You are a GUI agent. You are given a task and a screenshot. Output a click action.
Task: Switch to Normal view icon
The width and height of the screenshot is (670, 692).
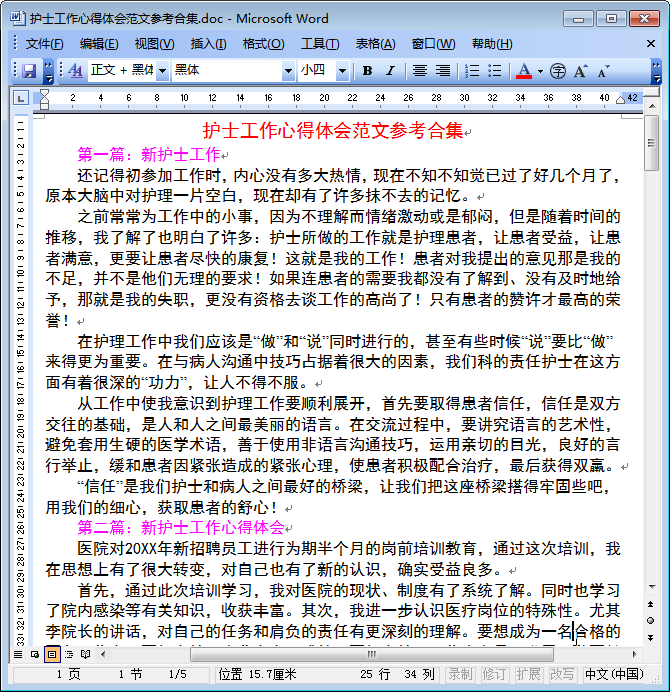coord(18,654)
